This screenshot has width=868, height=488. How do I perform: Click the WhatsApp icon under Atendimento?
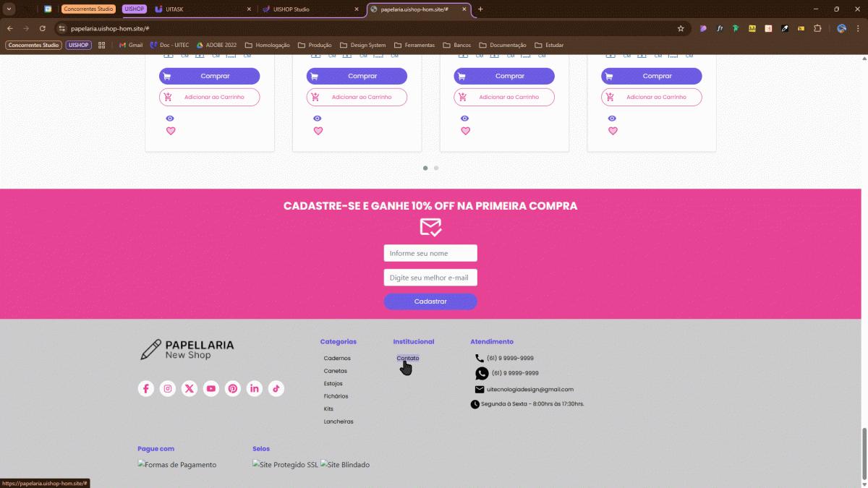pyautogui.click(x=482, y=373)
